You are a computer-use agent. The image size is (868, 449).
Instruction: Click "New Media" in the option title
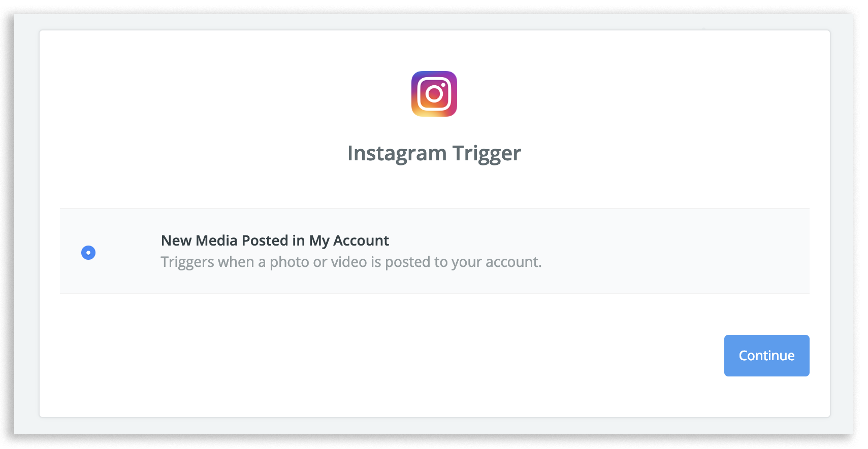(x=199, y=240)
